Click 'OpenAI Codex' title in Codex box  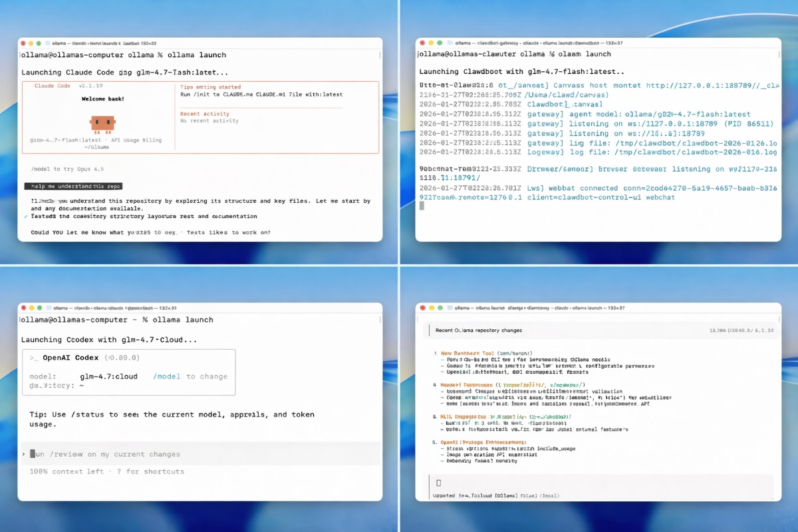coord(70,358)
